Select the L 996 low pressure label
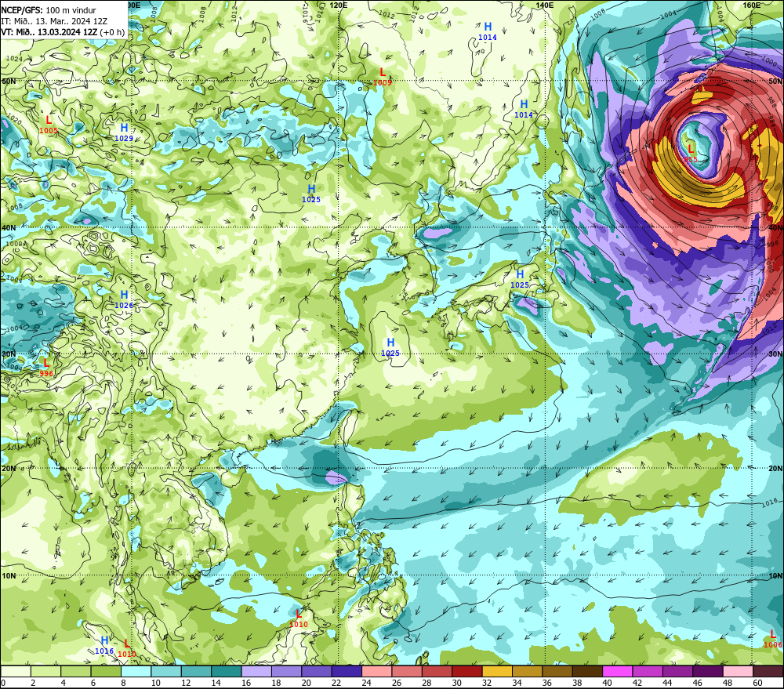This screenshot has height=689, width=784. (46, 368)
